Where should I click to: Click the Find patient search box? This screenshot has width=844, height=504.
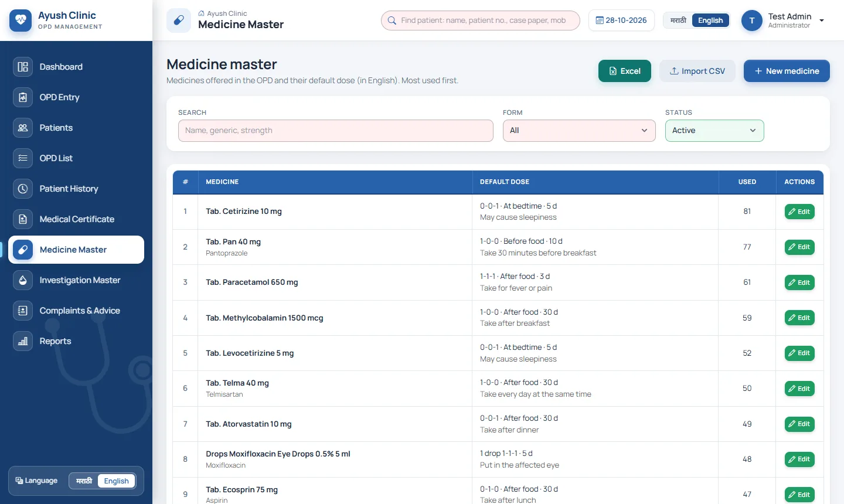481,21
